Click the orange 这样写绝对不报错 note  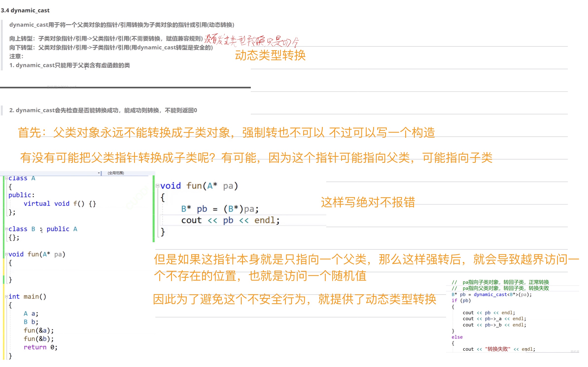[x=368, y=202]
